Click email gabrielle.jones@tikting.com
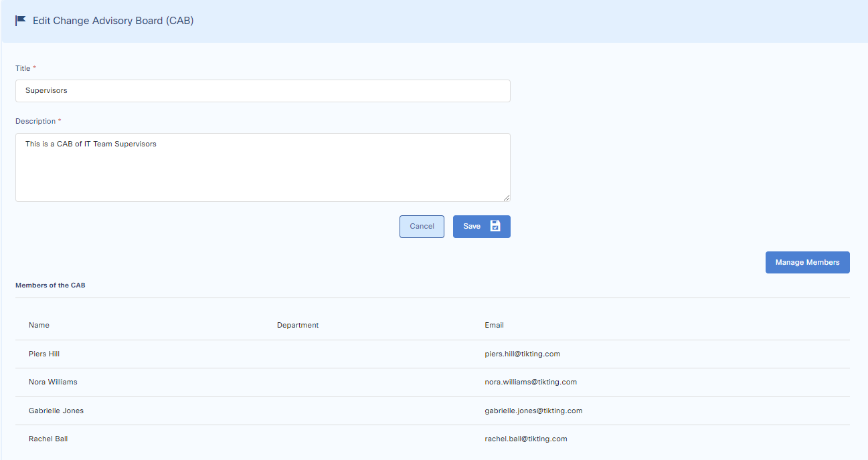 [x=533, y=411]
